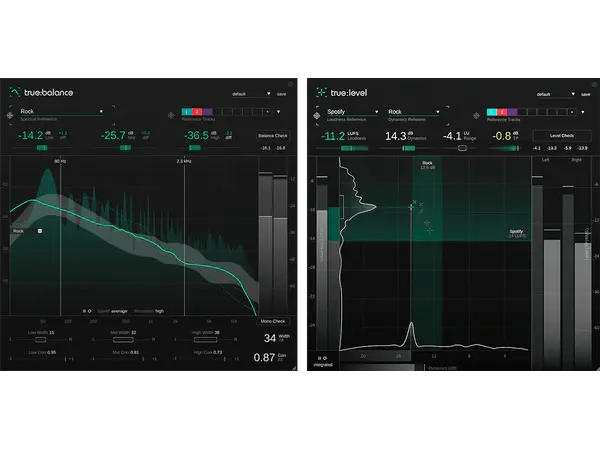Click the 'integrated' mode label in true:level
The width and height of the screenshot is (600, 450).
(323, 365)
